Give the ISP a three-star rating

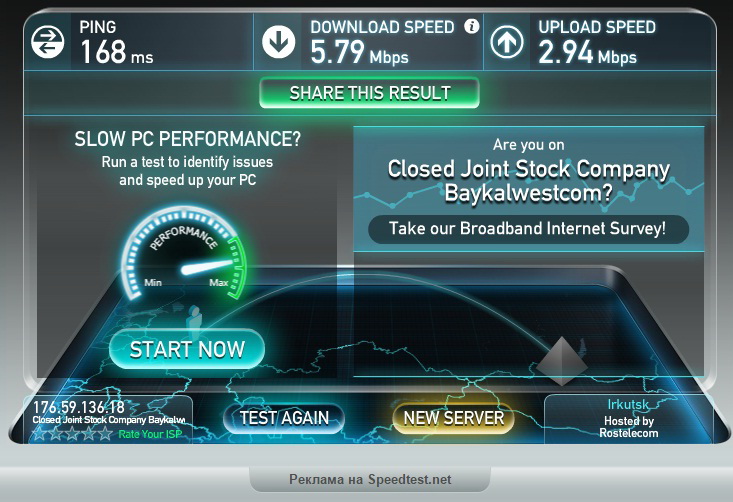pyautogui.click(x=72, y=434)
